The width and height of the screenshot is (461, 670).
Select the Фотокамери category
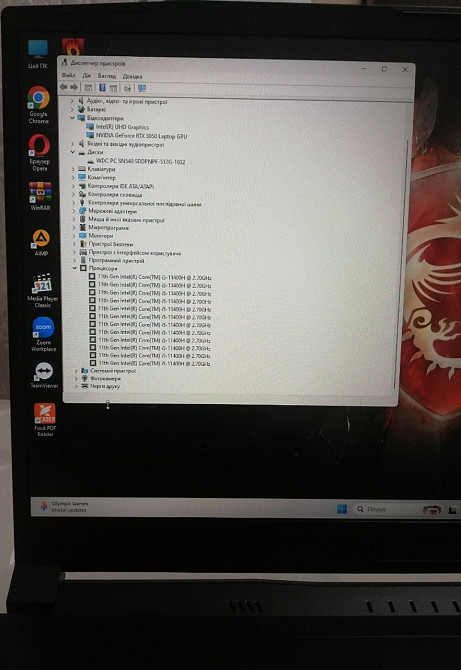106,379
